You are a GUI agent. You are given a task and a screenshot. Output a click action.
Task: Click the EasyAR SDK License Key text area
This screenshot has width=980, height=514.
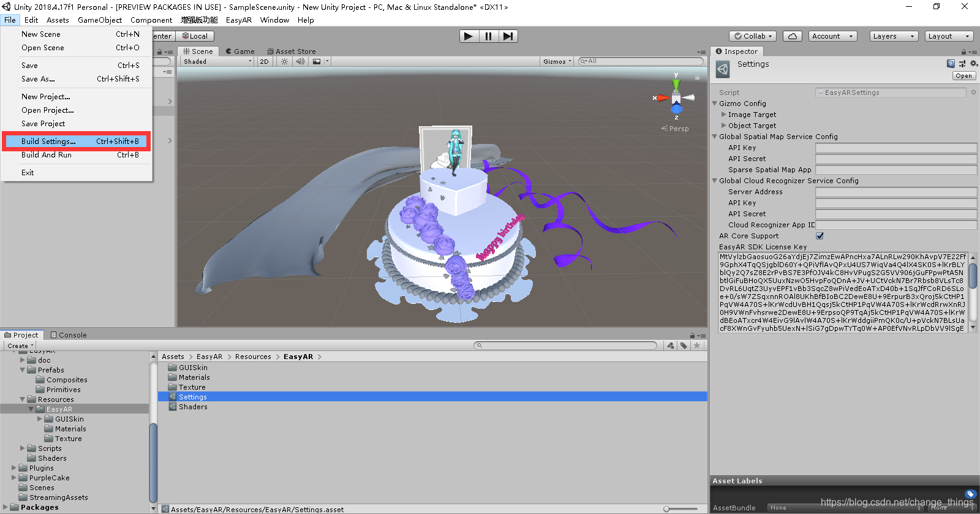tap(843, 292)
